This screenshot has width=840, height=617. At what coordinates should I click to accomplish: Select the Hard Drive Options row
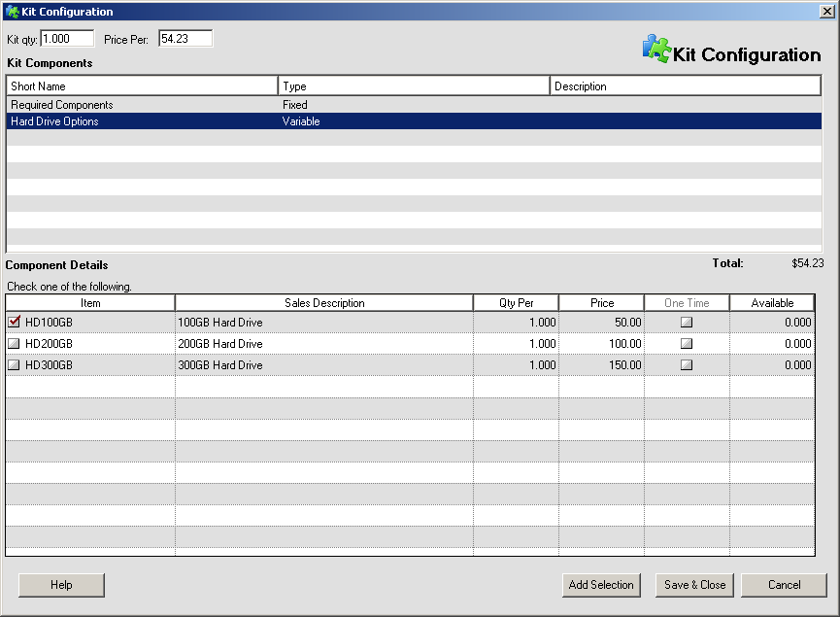point(54,121)
